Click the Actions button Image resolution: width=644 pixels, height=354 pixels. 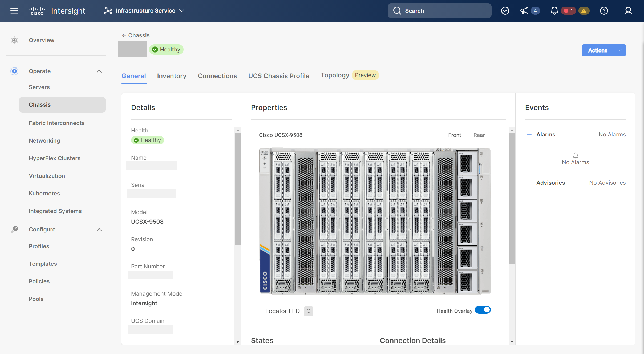[598, 50]
